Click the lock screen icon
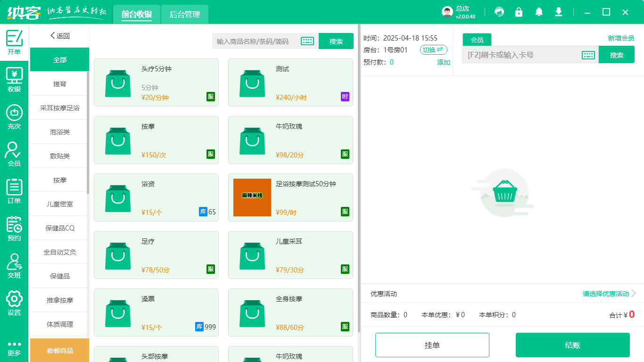The height and width of the screenshot is (362, 644). (x=519, y=12)
